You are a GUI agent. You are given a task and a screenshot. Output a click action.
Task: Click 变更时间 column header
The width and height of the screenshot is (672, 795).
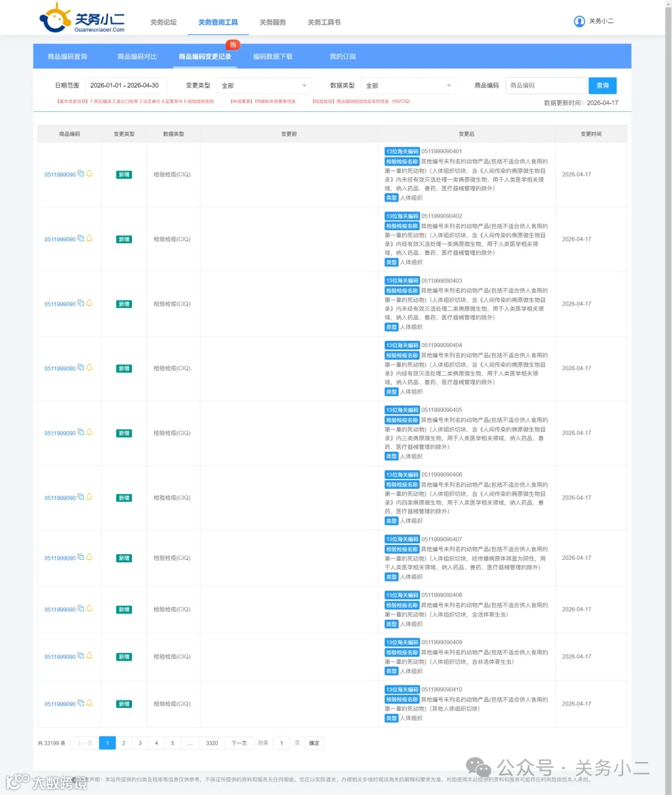click(x=590, y=134)
